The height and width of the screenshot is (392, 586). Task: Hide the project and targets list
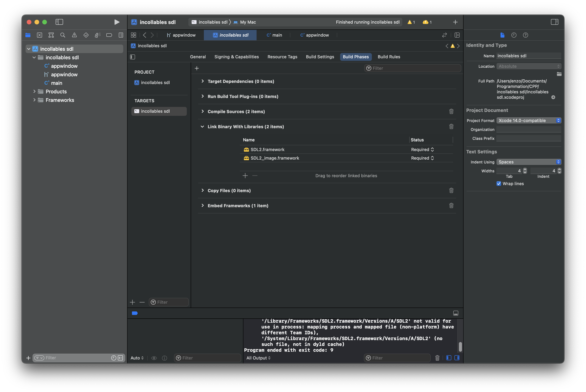click(x=133, y=57)
